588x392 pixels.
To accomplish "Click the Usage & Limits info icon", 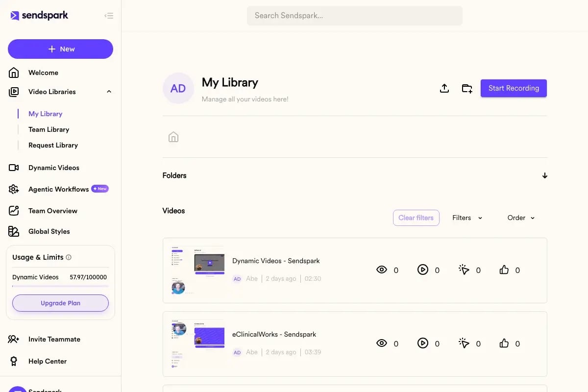I will 69,257.
